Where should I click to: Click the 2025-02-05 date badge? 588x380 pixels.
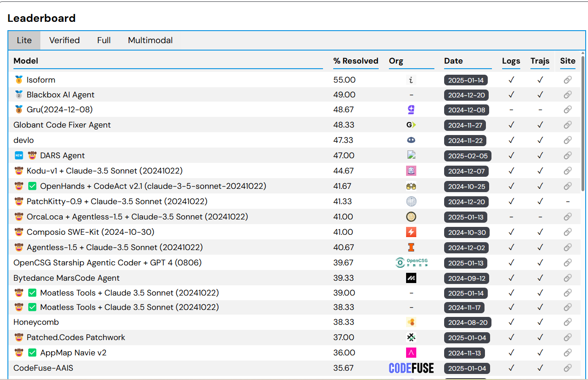pyautogui.click(x=468, y=156)
